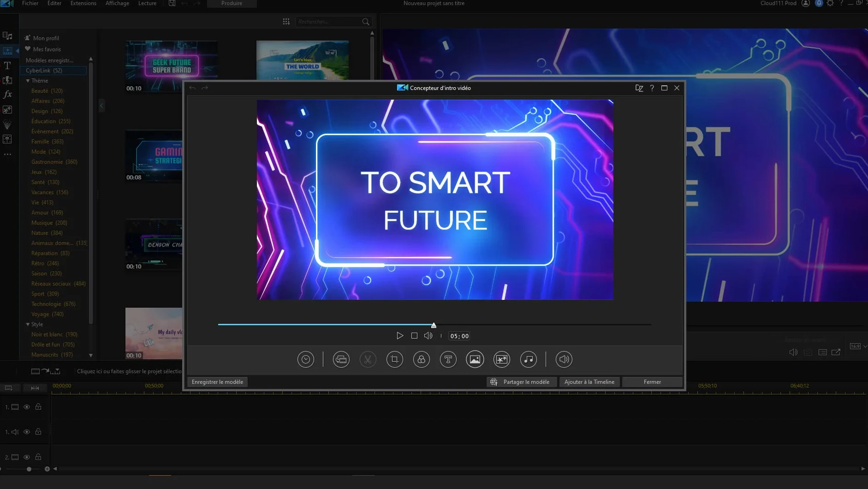The width and height of the screenshot is (868, 489).
Task: Open the particle effects sparkle icon
Action: point(501,359)
